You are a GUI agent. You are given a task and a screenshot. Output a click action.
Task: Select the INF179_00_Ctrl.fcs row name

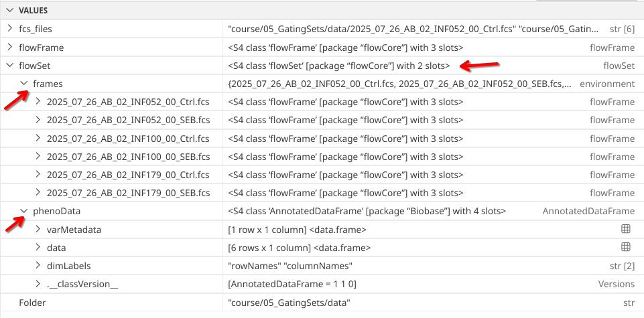(x=128, y=175)
